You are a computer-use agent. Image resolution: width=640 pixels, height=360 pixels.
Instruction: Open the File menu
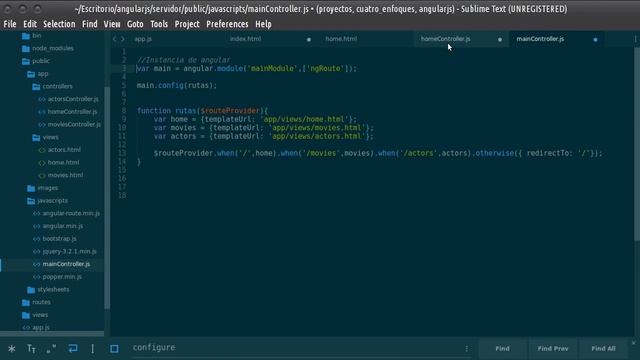(x=10, y=24)
